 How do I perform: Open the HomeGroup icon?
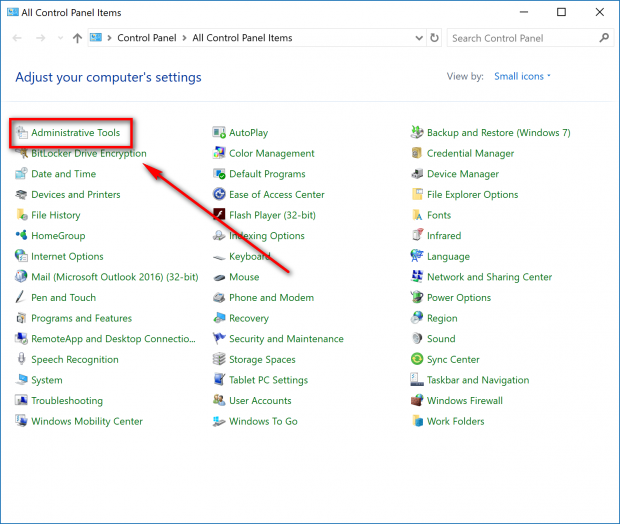21,235
